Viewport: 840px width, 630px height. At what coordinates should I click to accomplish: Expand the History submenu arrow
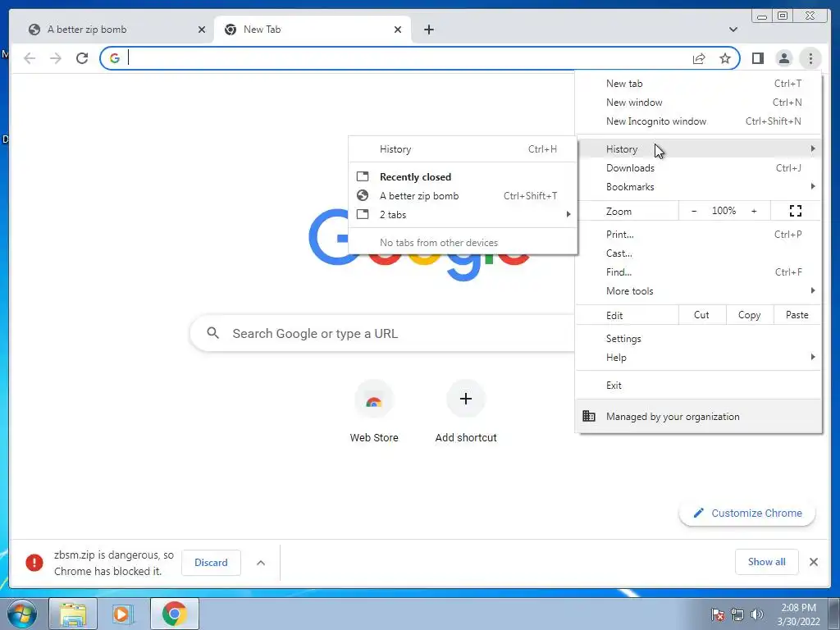813,148
